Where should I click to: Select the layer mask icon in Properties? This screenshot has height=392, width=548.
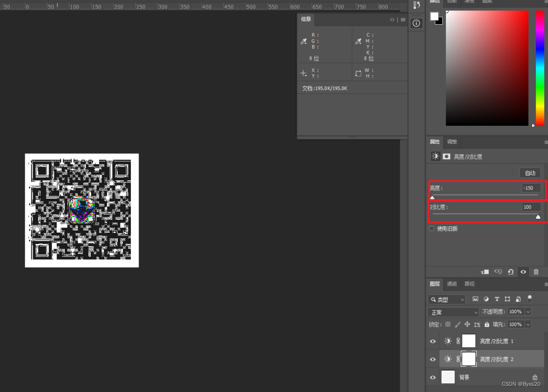[x=446, y=156]
